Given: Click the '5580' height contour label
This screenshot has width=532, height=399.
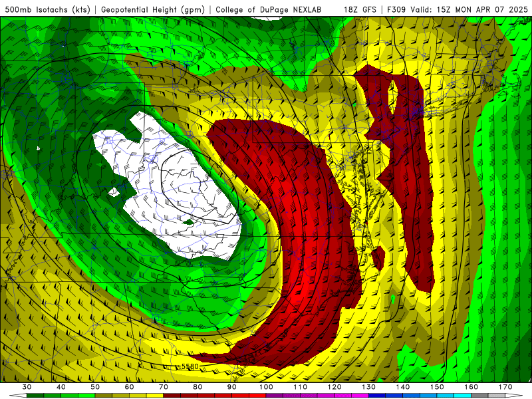Looking at the screenshot, I should click(x=190, y=366).
